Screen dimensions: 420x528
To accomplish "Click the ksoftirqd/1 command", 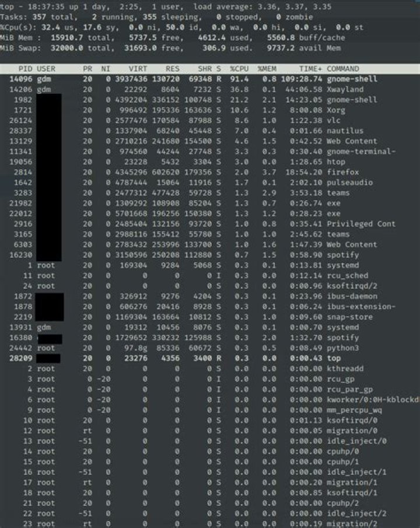I will click(x=352, y=493).
